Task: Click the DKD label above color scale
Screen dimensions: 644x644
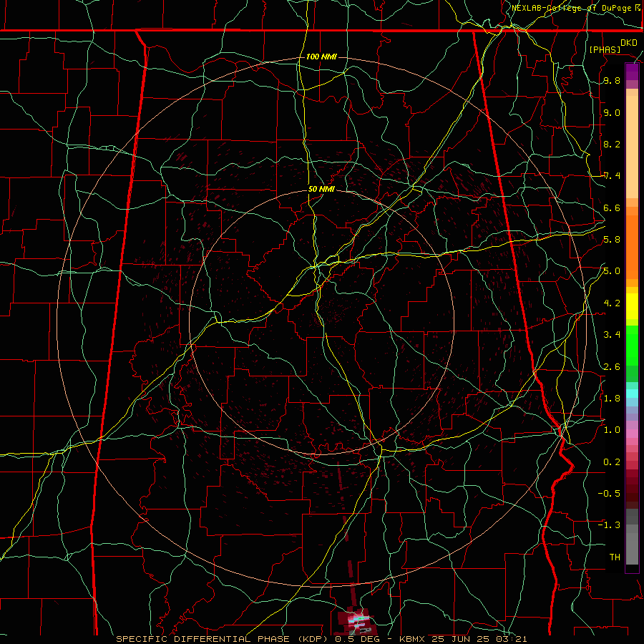Action: tap(629, 43)
